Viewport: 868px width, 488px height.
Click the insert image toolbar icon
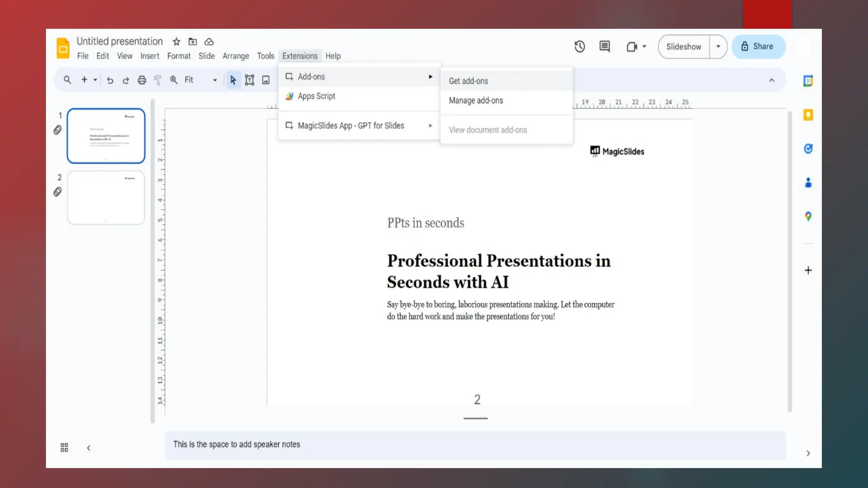pos(266,80)
